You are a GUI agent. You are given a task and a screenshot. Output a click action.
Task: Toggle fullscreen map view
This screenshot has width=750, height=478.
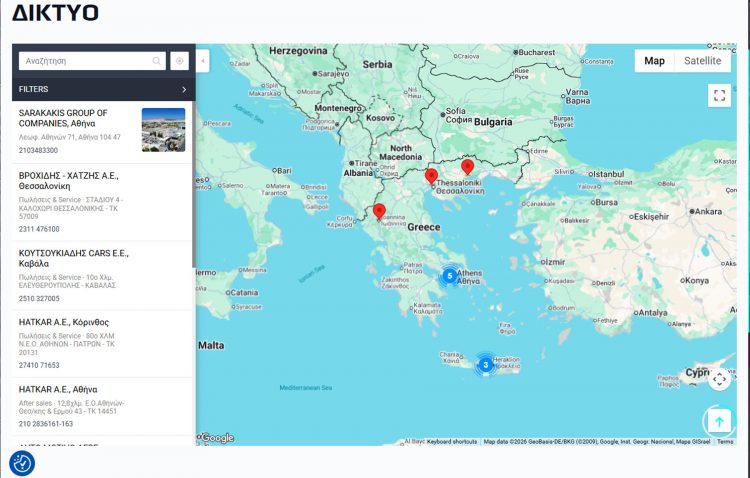click(719, 95)
